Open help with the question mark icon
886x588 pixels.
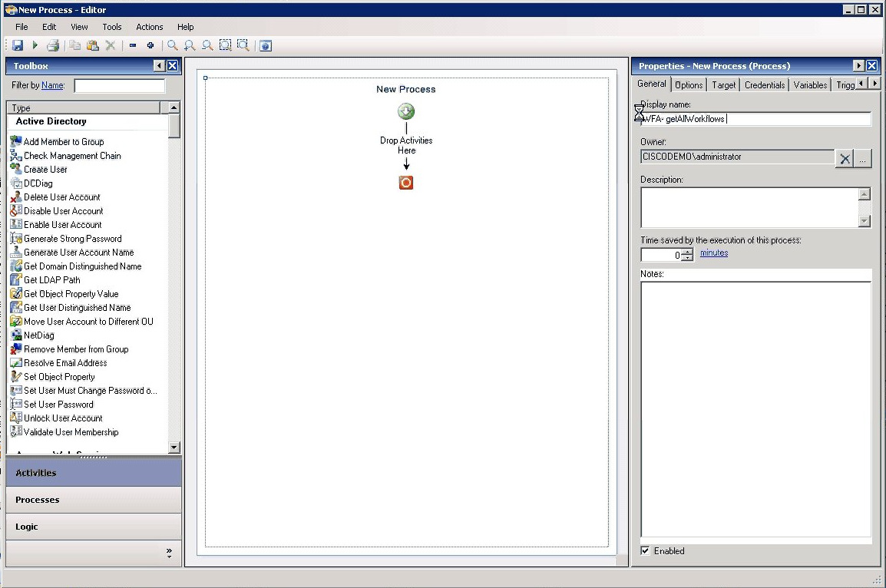[266, 46]
